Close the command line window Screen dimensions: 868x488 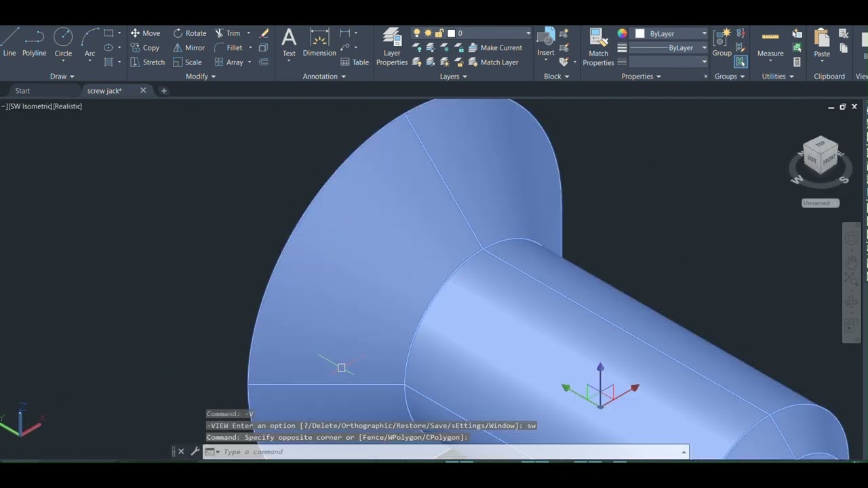point(181,451)
